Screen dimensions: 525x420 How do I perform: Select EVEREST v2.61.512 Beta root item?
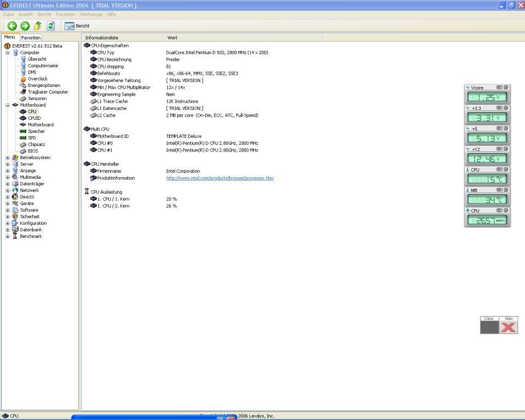[x=37, y=46]
